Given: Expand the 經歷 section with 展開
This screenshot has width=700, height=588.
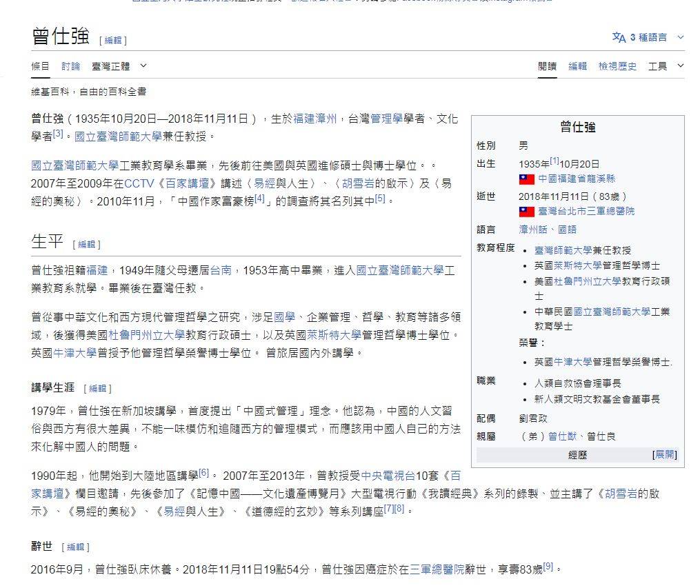Looking at the screenshot, I should (x=665, y=455).
